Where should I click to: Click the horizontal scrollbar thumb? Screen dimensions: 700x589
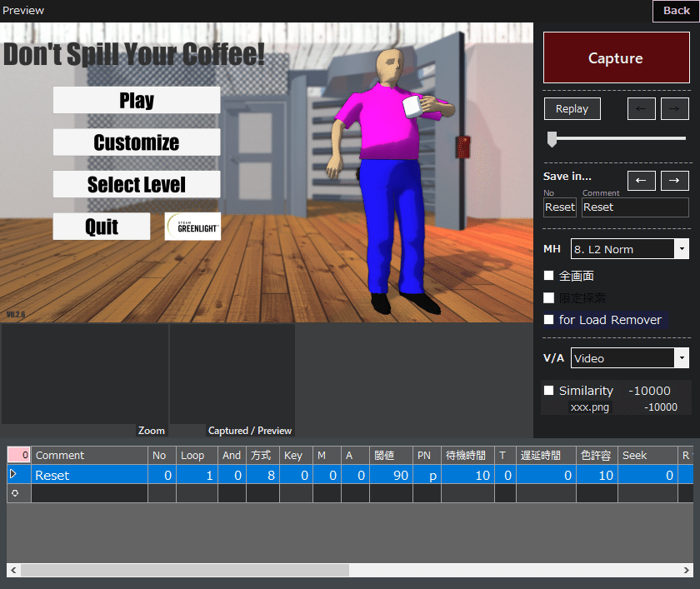(x=185, y=570)
